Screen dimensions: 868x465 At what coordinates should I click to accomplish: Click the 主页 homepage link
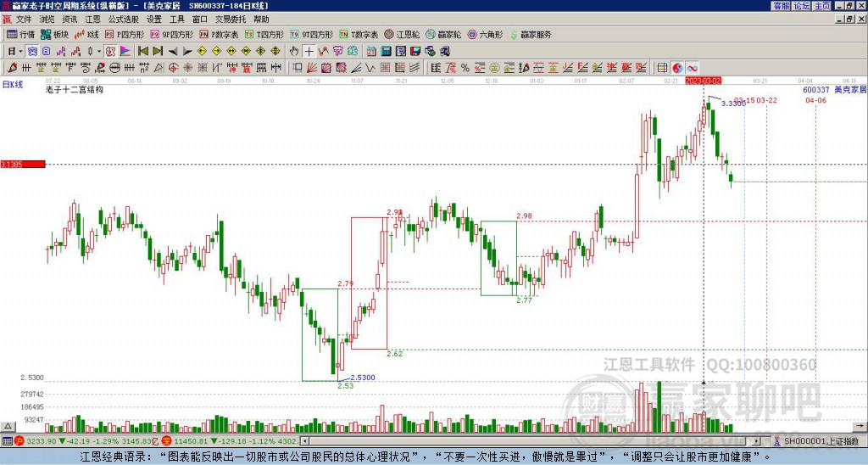point(822,6)
